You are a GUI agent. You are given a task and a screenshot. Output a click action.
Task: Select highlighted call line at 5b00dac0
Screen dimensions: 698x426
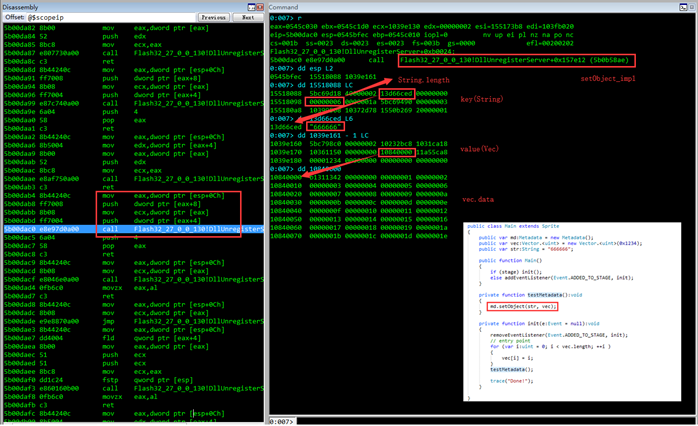(x=134, y=229)
